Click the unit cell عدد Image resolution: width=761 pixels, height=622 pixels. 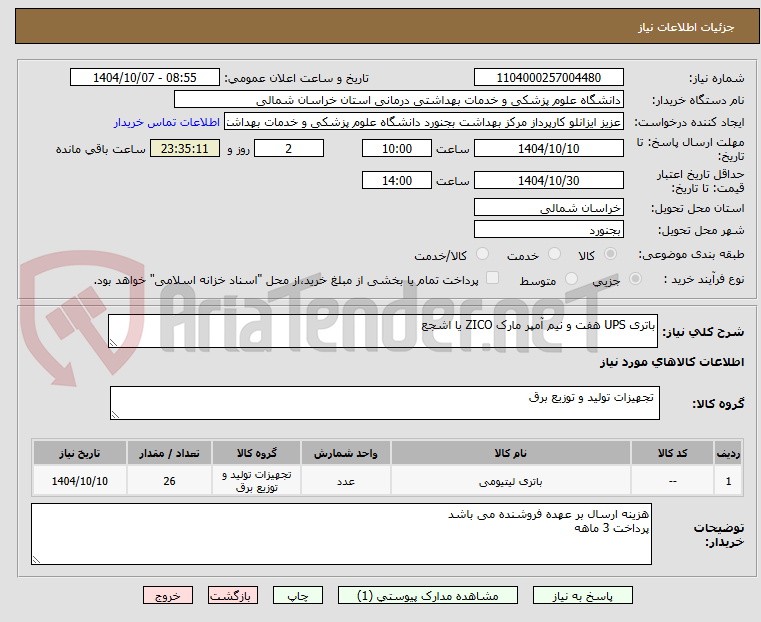(346, 481)
